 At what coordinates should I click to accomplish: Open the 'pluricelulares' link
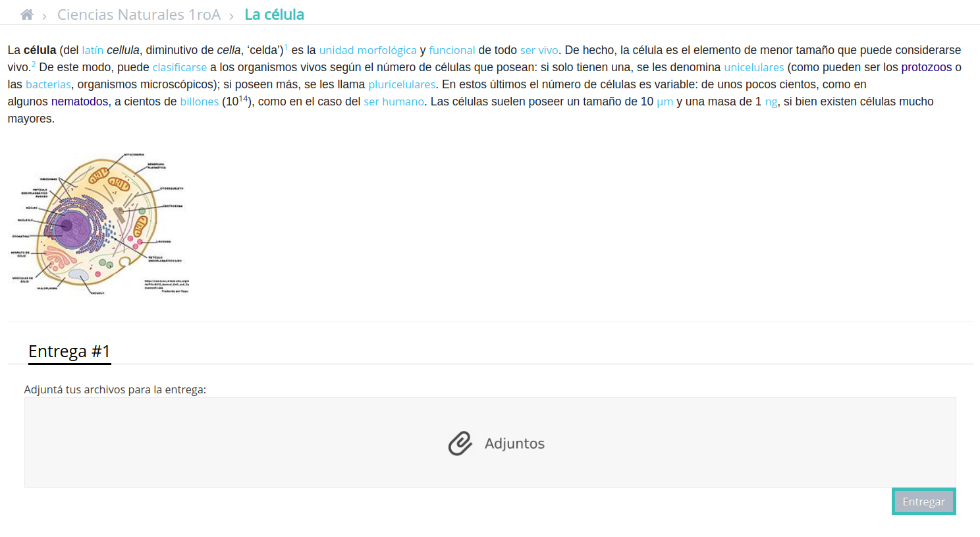[402, 84]
